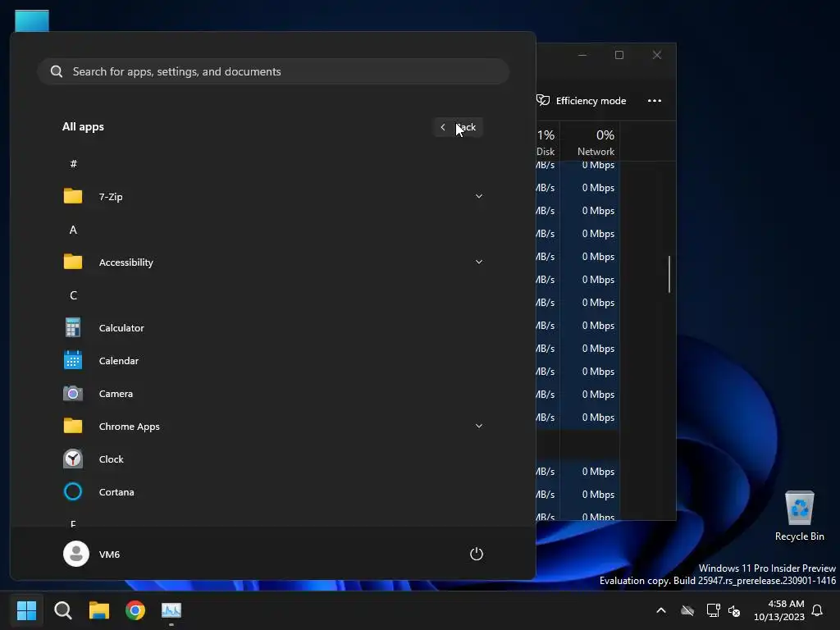Launch Calculator from its app icon
This screenshot has height=630, width=840.
pos(73,327)
